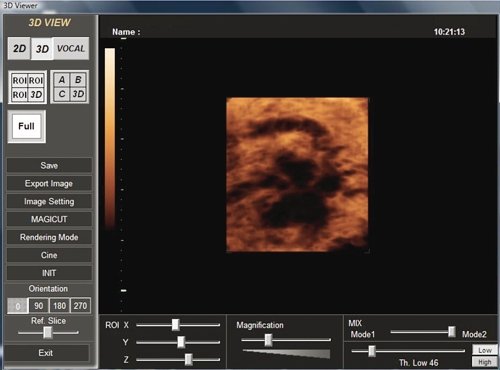Click the Name field in header
This screenshot has width=500, height=370.
click(x=126, y=32)
